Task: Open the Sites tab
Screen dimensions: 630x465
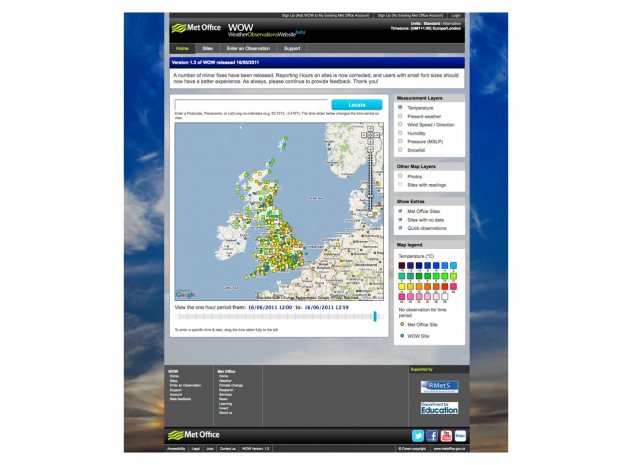Action: (x=207, y=48)
